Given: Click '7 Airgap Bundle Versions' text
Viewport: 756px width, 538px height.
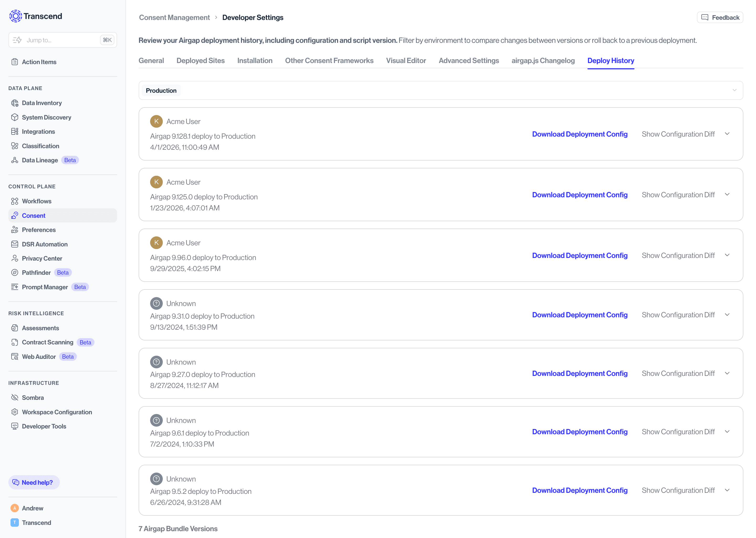Looking at the screenshot, I should 178,529.
